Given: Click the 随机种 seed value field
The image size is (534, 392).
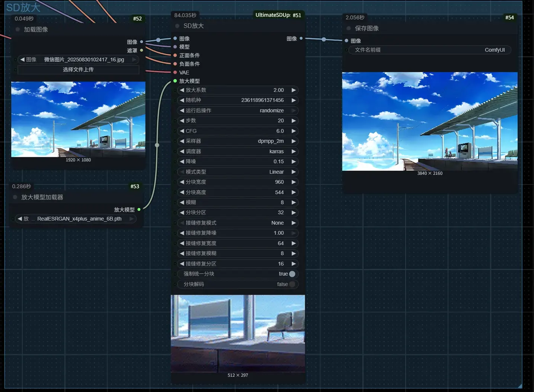Looking at the screenshot, I should (x=238, y=100).
